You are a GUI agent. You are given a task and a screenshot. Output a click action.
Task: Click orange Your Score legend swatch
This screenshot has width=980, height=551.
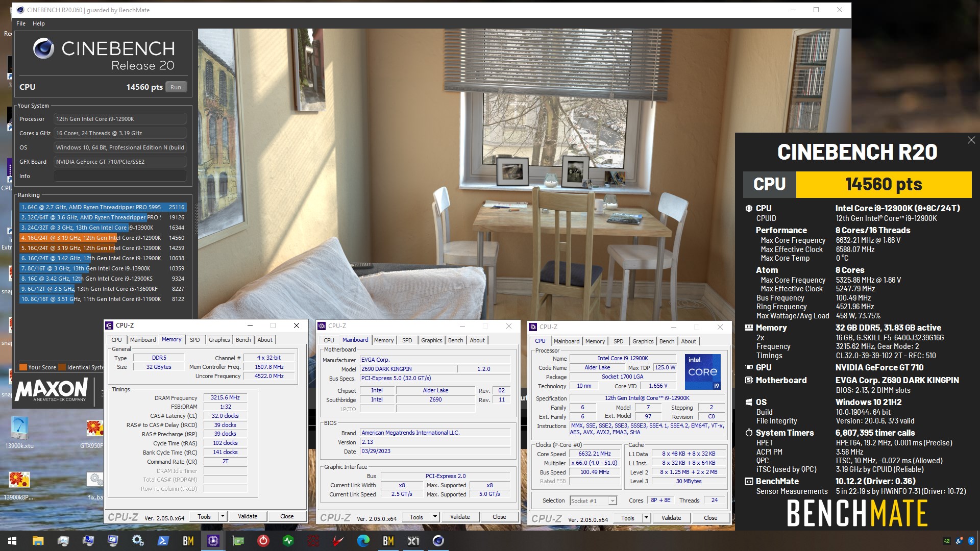[x=23, y=367]
